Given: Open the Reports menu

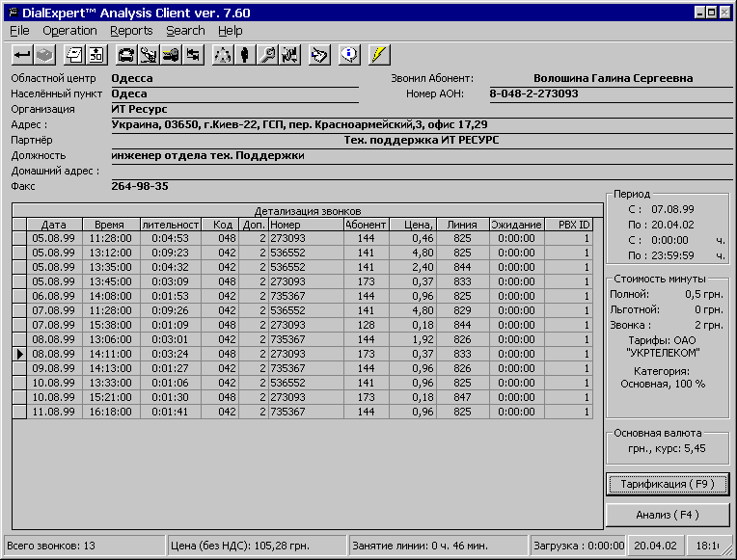Looking at the screenshot, I should pyautogui.click(x=131, y=31).
